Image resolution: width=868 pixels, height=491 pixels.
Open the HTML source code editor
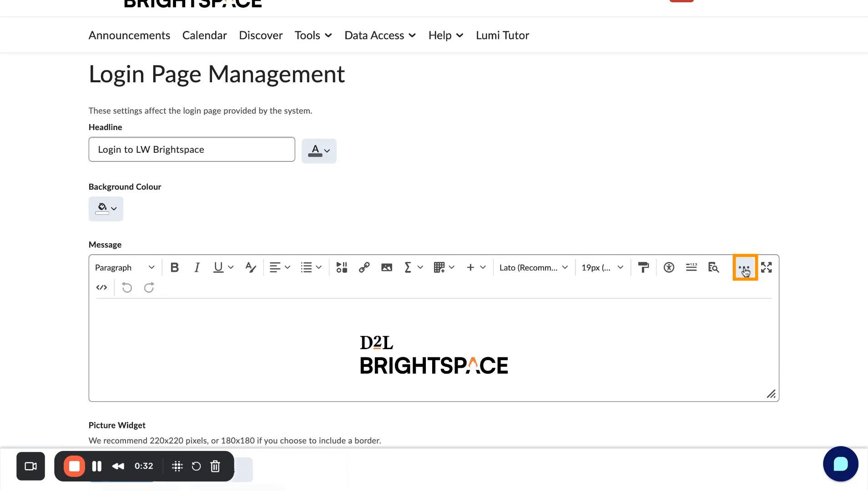click(102, 287)
